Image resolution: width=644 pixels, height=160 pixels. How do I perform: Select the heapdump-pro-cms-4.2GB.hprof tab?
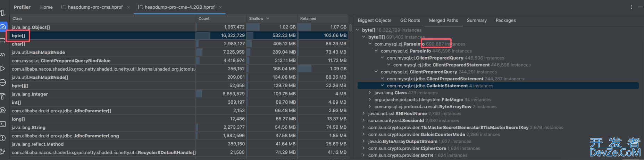click(x=179, y=7)
